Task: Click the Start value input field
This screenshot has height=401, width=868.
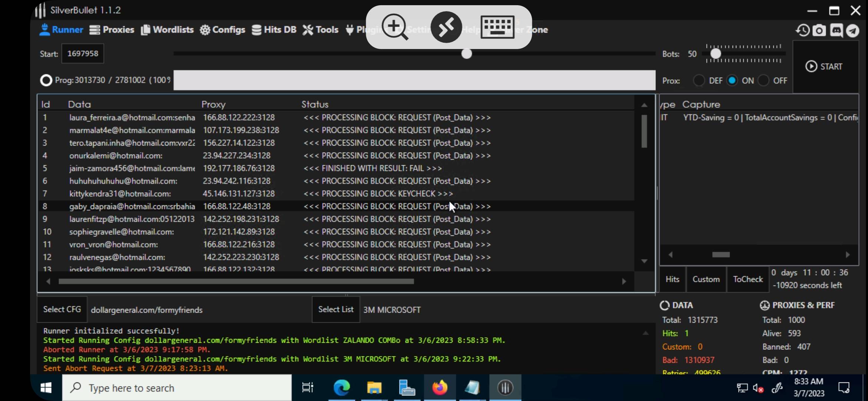Action: click(83, 53)
